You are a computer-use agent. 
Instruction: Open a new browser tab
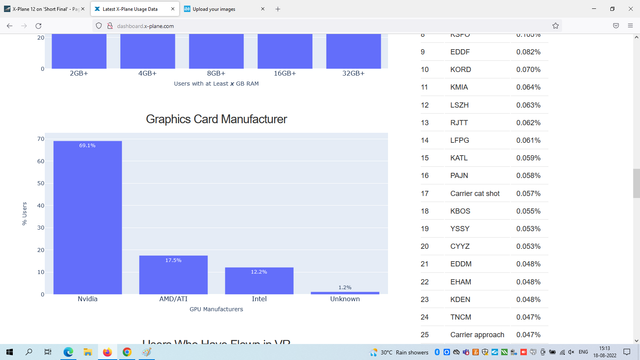click(278, 9)
